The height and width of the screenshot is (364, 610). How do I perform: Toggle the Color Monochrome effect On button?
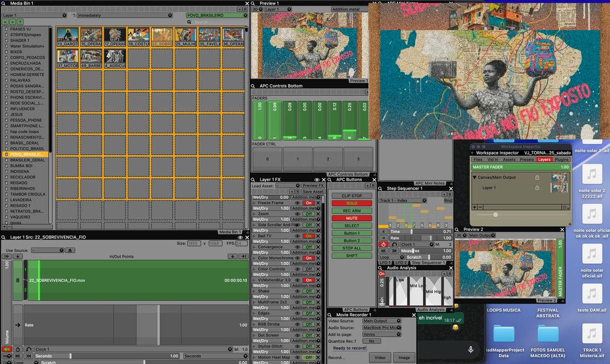tap(309, 258)
